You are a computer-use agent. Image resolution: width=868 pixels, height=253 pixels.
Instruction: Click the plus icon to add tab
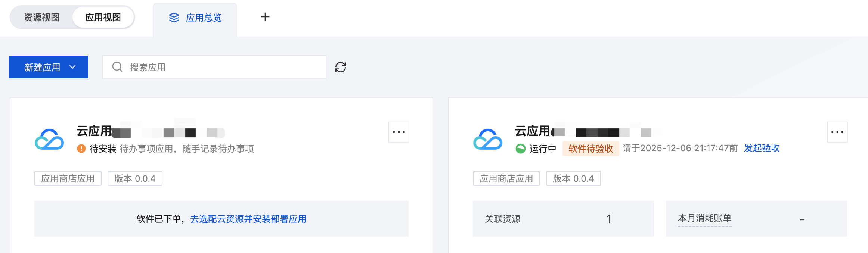(265, 17)
